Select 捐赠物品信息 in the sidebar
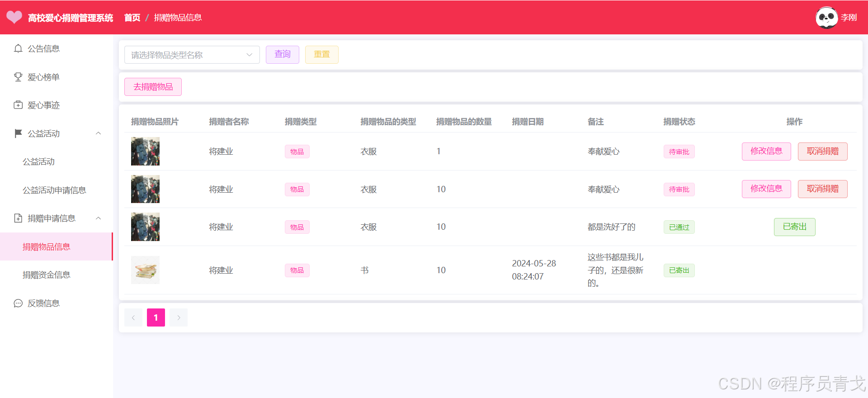The width and height of the screenshot is (868, 398). point(57,246)
